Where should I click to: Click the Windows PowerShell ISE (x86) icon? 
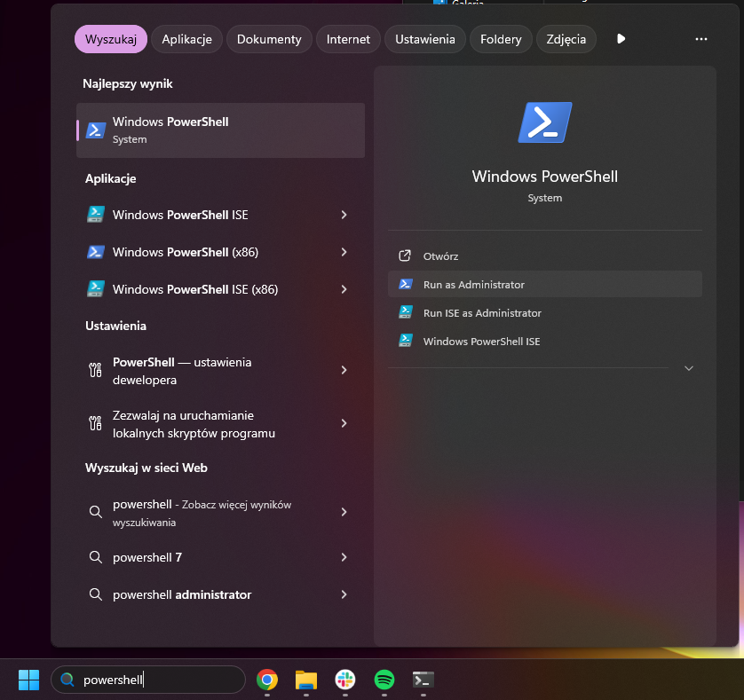click(95, 289)
